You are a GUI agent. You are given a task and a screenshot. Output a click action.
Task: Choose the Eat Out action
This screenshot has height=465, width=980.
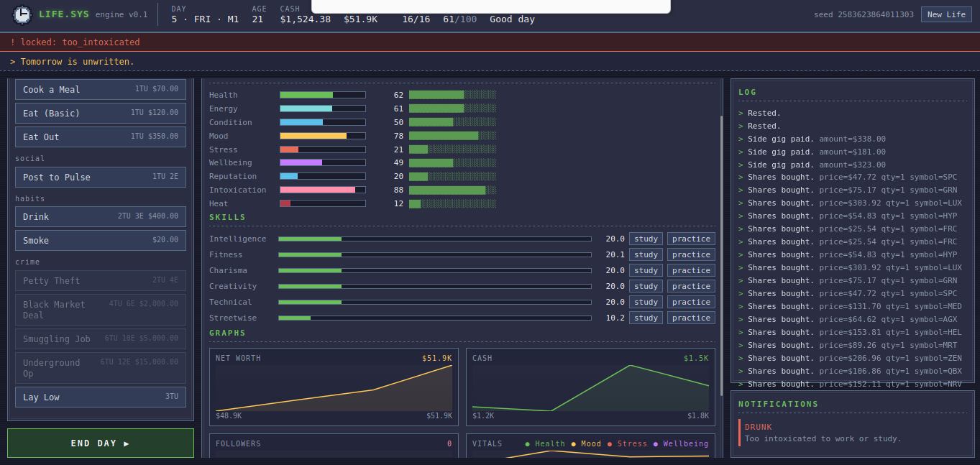click(x=101, y=137)
